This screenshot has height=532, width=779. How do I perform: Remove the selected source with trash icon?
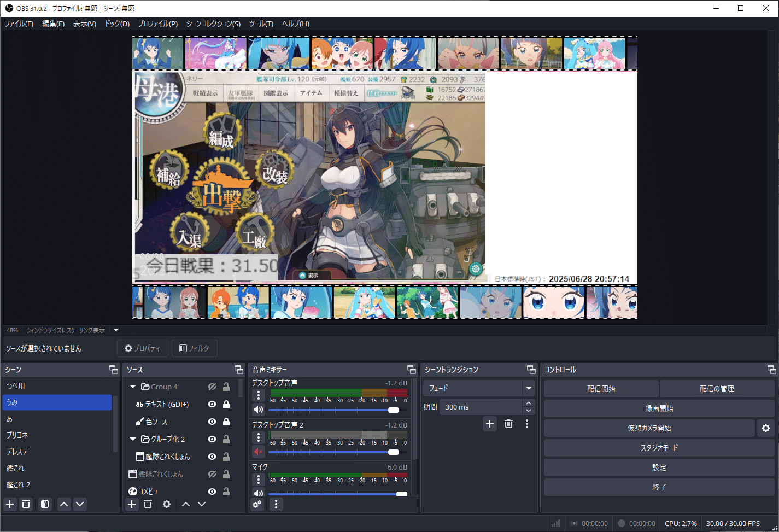click(x=148, y=504)
